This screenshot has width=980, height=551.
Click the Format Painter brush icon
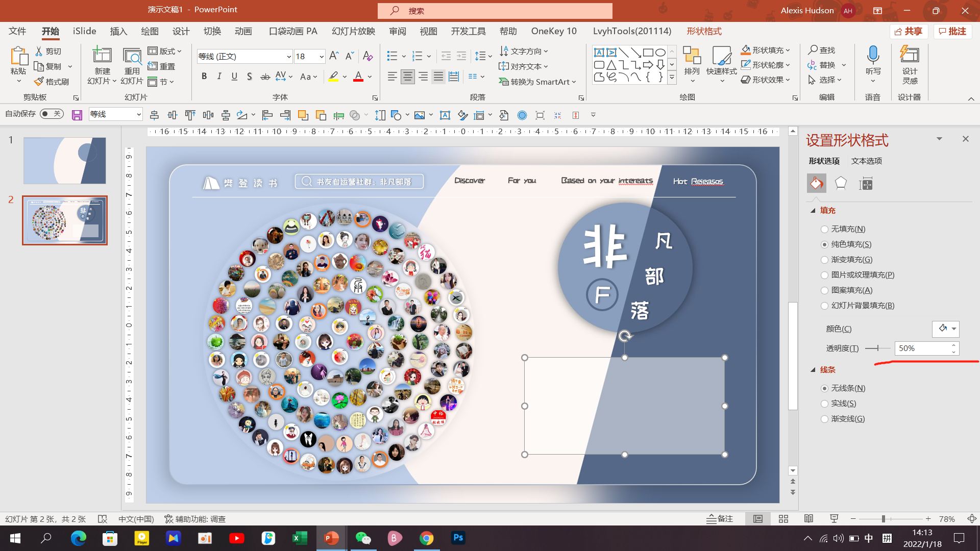tap(39, 82)
